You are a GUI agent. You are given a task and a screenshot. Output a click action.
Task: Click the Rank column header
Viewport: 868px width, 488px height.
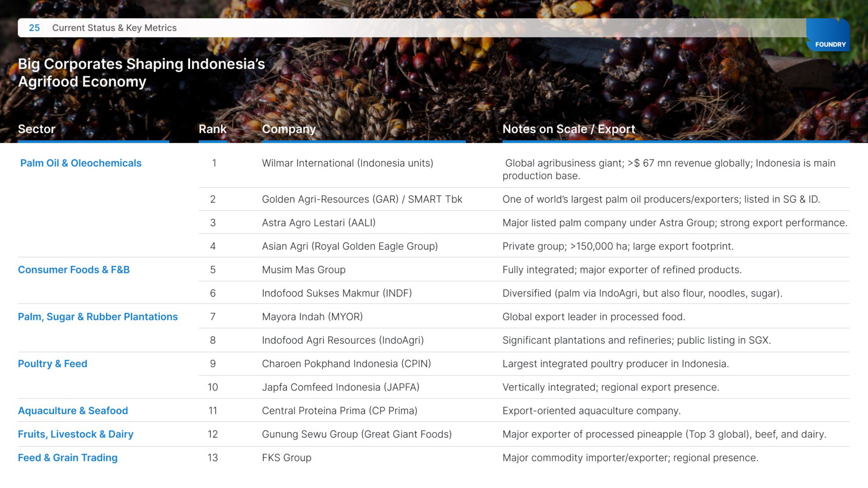click(x=212, y=129)
